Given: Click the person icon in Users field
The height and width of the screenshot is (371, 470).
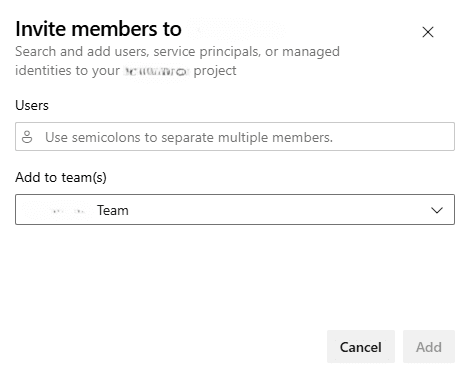Looking at the screenshot, I should coord(27,137).
